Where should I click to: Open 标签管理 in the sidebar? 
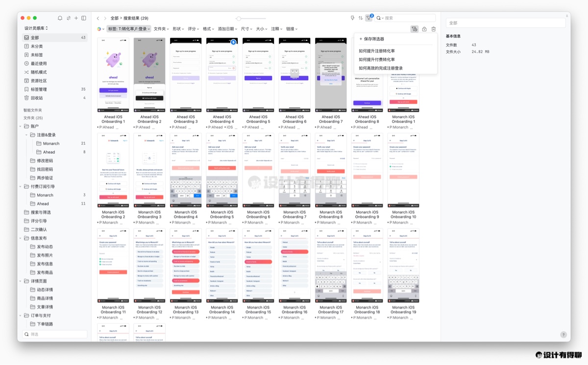tap(55, 89)
